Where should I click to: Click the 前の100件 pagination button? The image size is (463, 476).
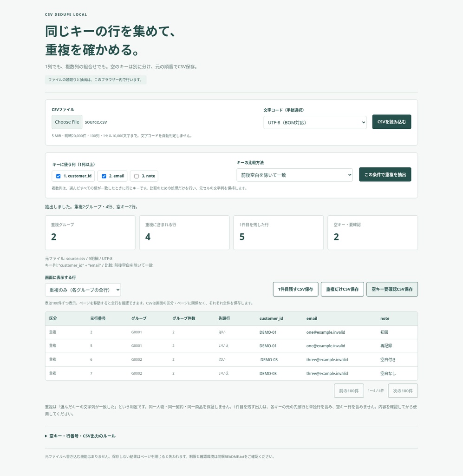349,390
